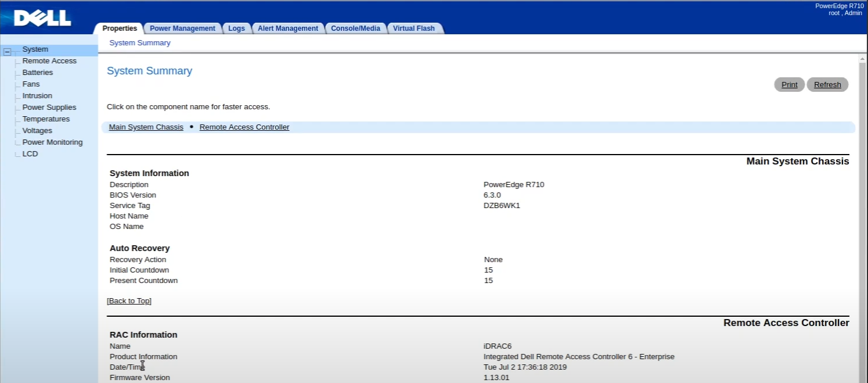Open Batteries in the sidebar tree
Image resolution: width=868 pixels, height=383 pixels.
point(38,73)
